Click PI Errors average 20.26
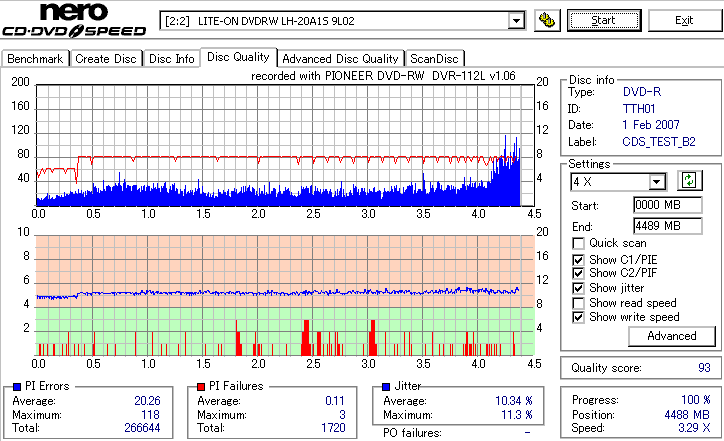This screenshot has height=441, width=724. [x=147, y=401]
